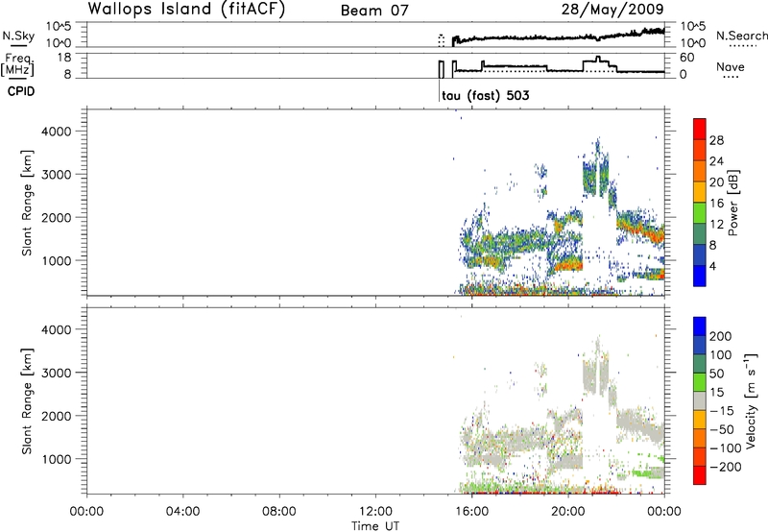
Task: Click the 'N.Search' legend label
Action: pos(741,36)
